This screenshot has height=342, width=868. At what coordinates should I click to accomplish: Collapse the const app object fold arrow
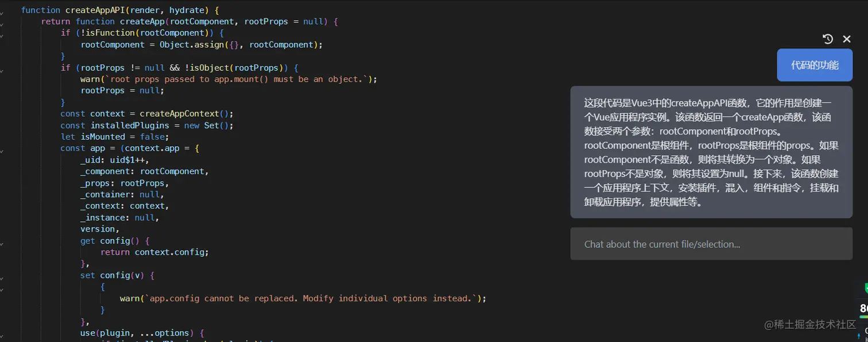(x=2, y=151)
